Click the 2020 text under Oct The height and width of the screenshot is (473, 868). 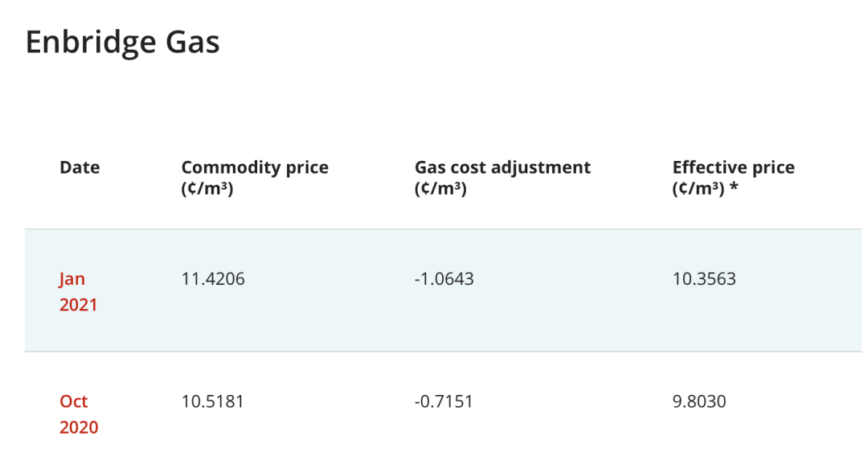[79, 427]
